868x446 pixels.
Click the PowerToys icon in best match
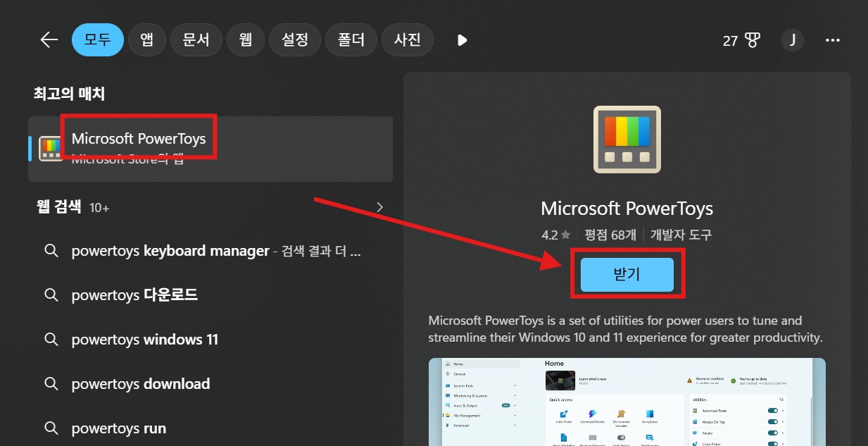tap(51, 149)
